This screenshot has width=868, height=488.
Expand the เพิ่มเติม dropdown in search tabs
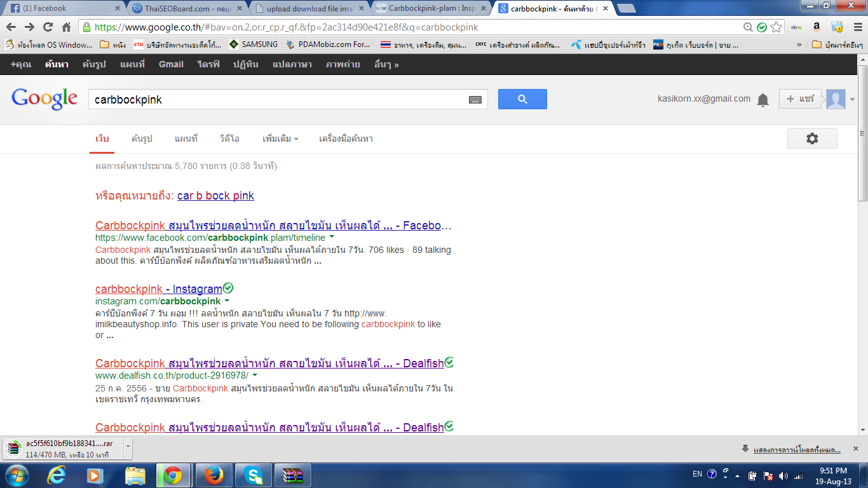click(x=280, y=139)
